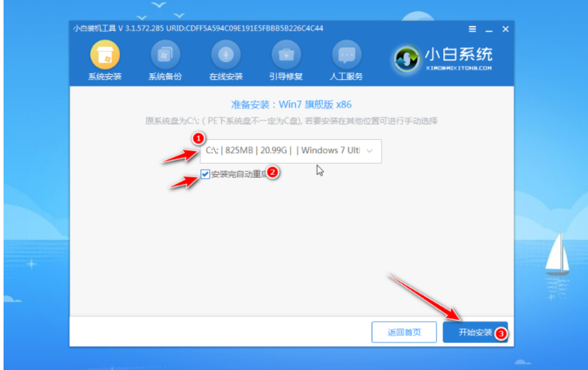Select the C:\ | 825MB | 20.99G combo box

(x=291, y=151)
